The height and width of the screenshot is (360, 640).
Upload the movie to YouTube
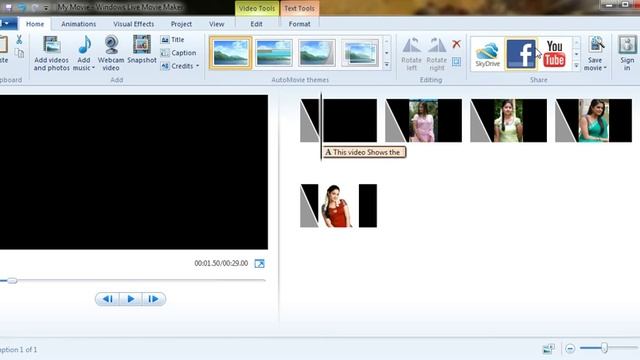point(554,54)
